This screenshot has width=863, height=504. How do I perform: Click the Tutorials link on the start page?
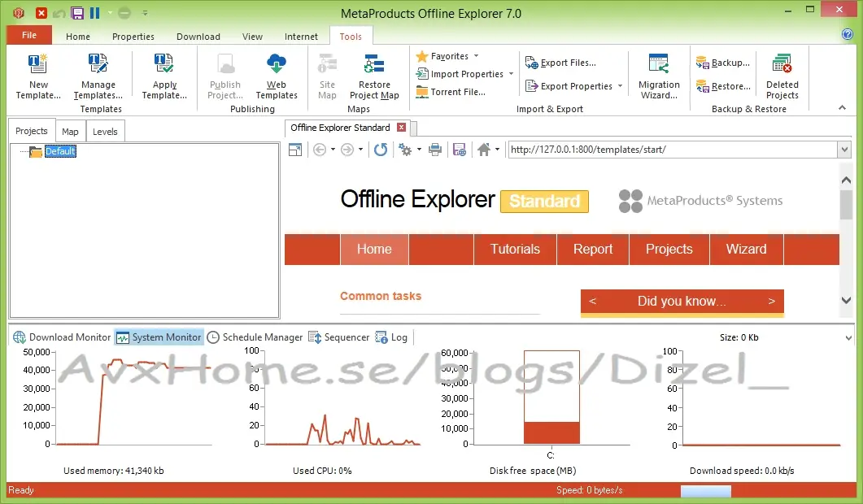coord(515,250)
